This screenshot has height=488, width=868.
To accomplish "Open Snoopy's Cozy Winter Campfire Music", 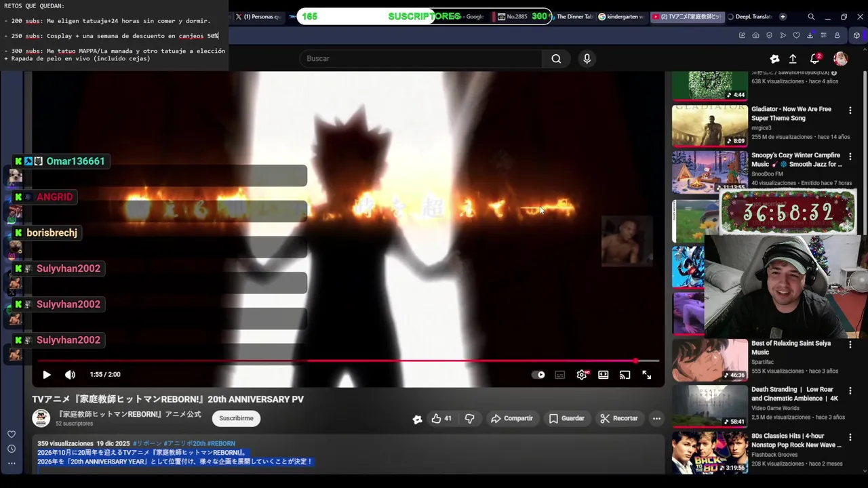I will tap(796, 160).
